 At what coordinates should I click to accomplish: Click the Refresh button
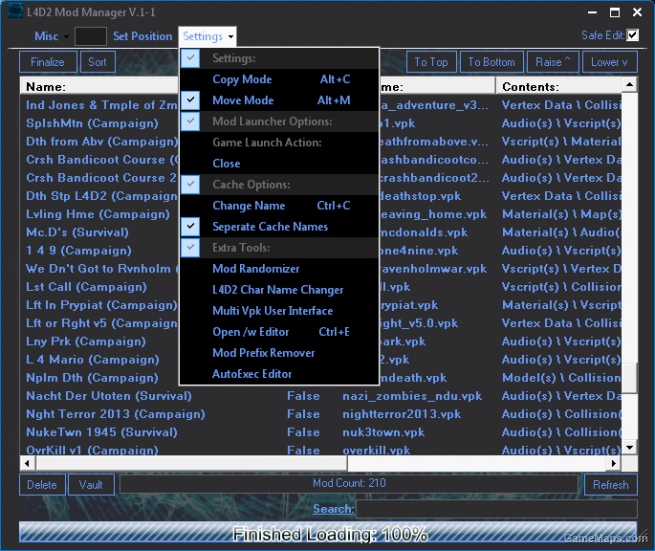click(x=610, y=485)
